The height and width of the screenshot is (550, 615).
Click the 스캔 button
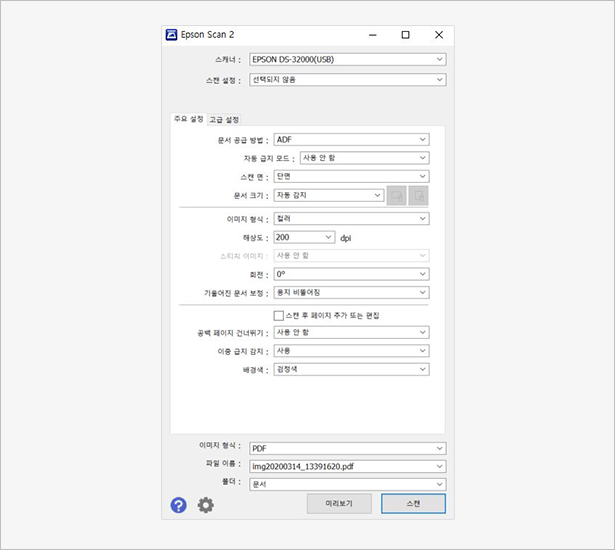(413, 504)
